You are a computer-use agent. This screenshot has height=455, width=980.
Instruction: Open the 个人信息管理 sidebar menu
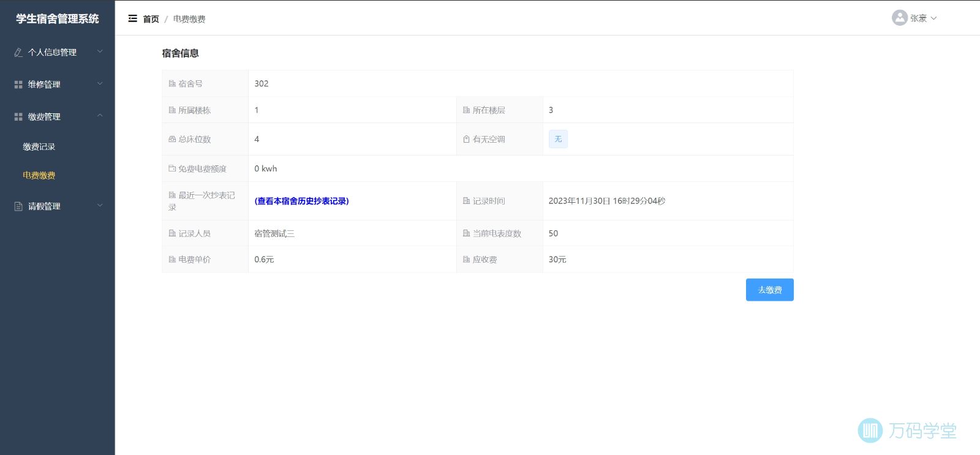[58, 53]
